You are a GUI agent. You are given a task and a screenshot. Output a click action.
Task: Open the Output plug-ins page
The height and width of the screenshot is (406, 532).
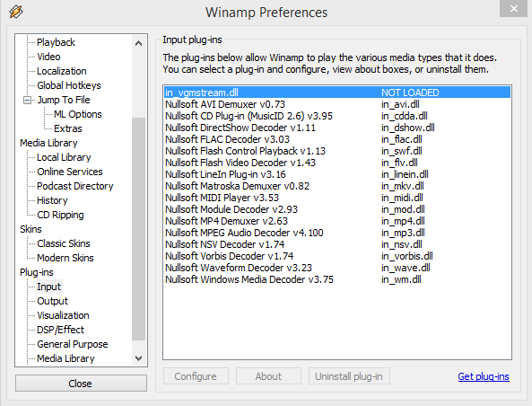(x=52, y=301)
